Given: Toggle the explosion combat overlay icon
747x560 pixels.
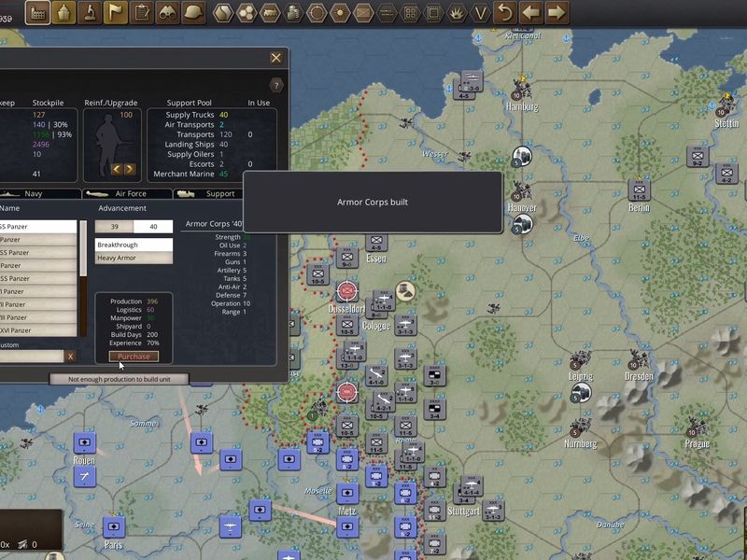Looking at the screenshot, I should click(457, 13).
